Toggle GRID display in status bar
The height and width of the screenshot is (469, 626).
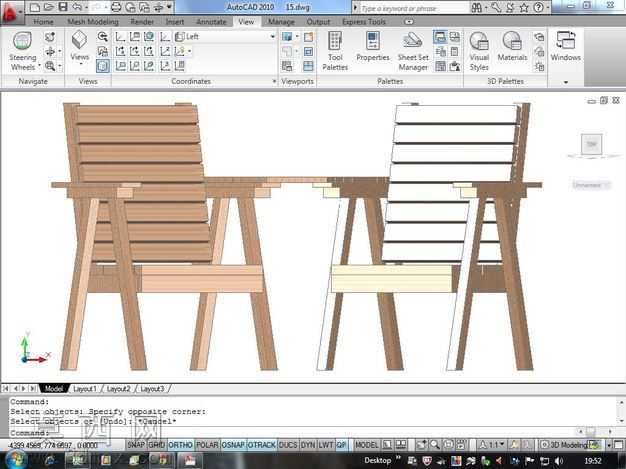coord(156,445)
